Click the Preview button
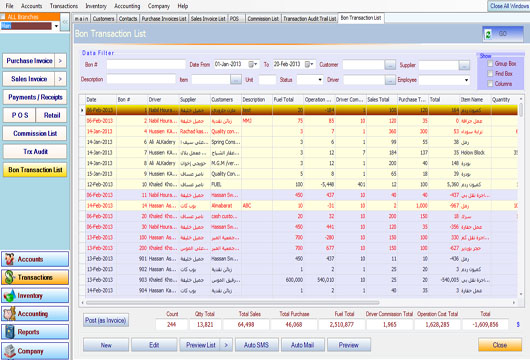530x360 pixels. click(x=349, y=345)
